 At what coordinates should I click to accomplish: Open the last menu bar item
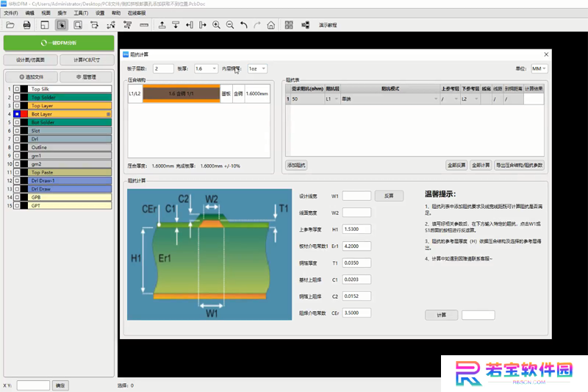[x=137, y=13]
